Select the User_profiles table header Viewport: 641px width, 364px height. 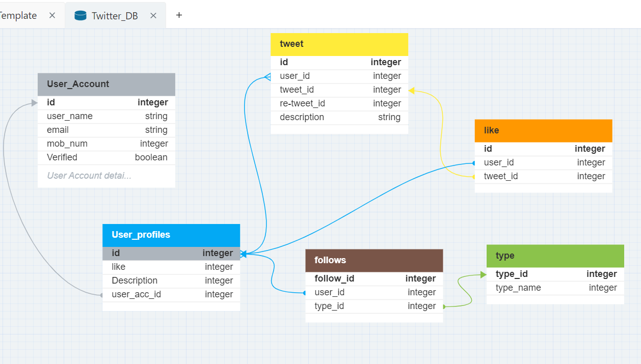coord(171,235)
